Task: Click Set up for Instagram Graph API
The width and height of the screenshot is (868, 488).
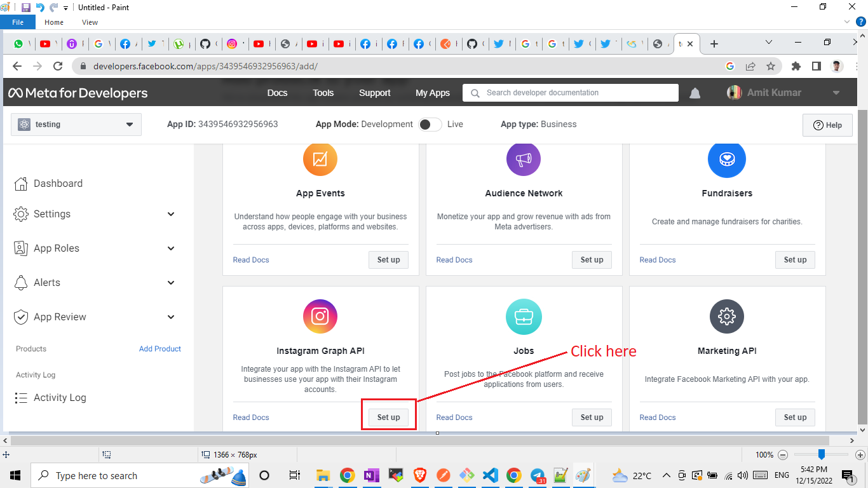Action: click(388, 417)
